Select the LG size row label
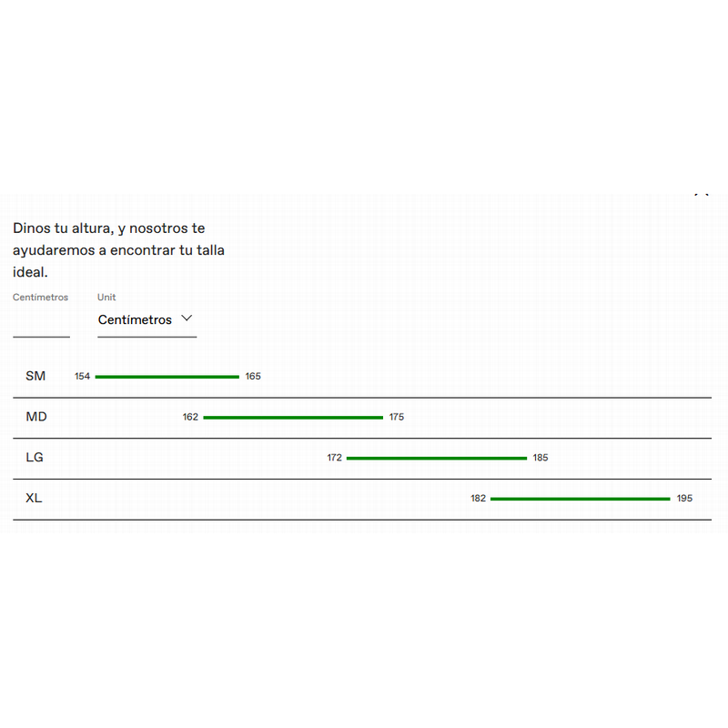 [35, 458]
